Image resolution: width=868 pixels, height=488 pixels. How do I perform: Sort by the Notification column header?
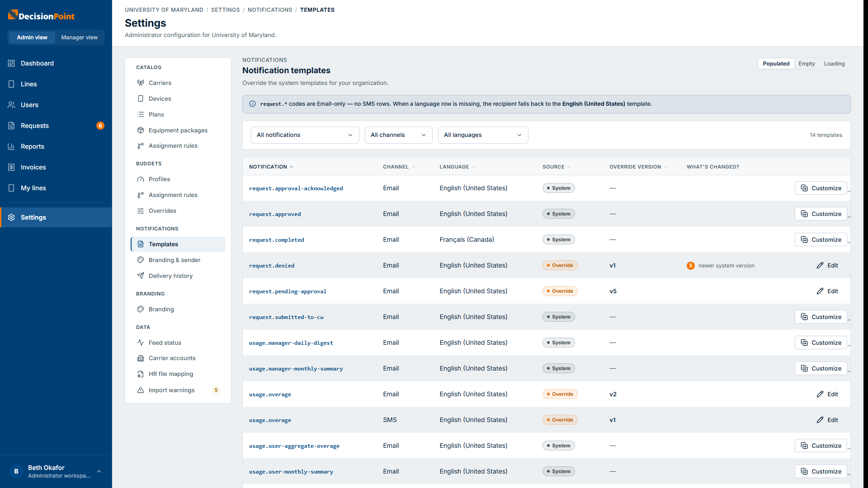(x=271, y=167)
